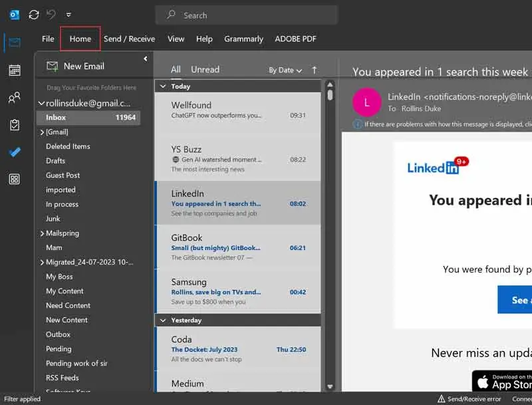Select the LinkedIn email from 08:02
The width and height of the screenshot is (532, 405).
click(237, 203)
